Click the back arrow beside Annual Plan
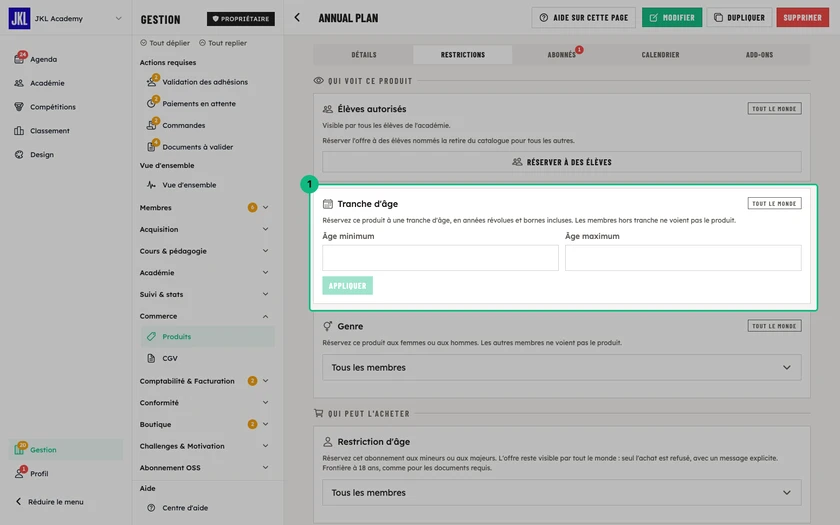Screen dimensions: 840x525 coord(297,18)
